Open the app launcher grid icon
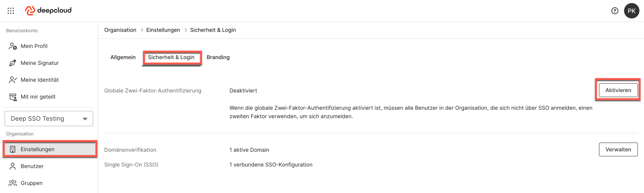The width and height of the screenshot is (644, 193). pyautogui.click(x=11, y=11)
